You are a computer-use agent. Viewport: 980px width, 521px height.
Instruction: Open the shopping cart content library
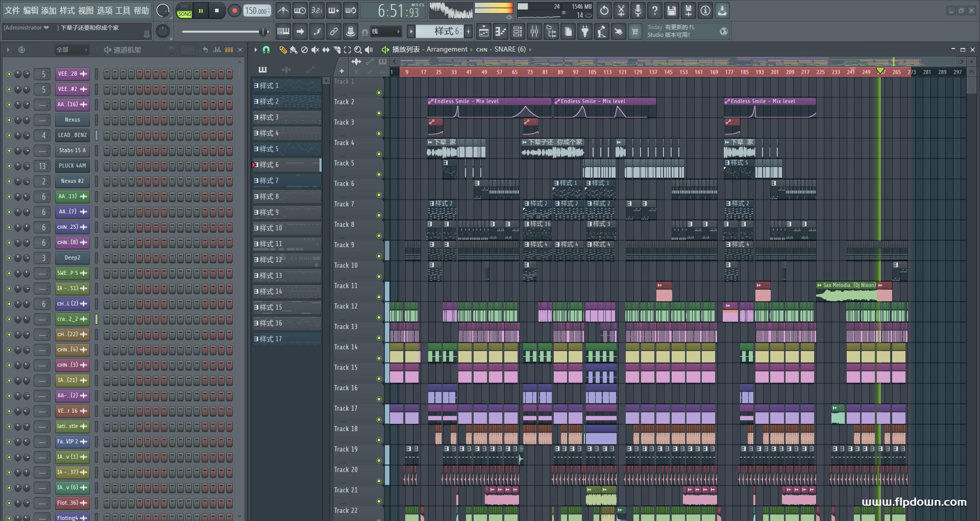[x=635, y=32]
